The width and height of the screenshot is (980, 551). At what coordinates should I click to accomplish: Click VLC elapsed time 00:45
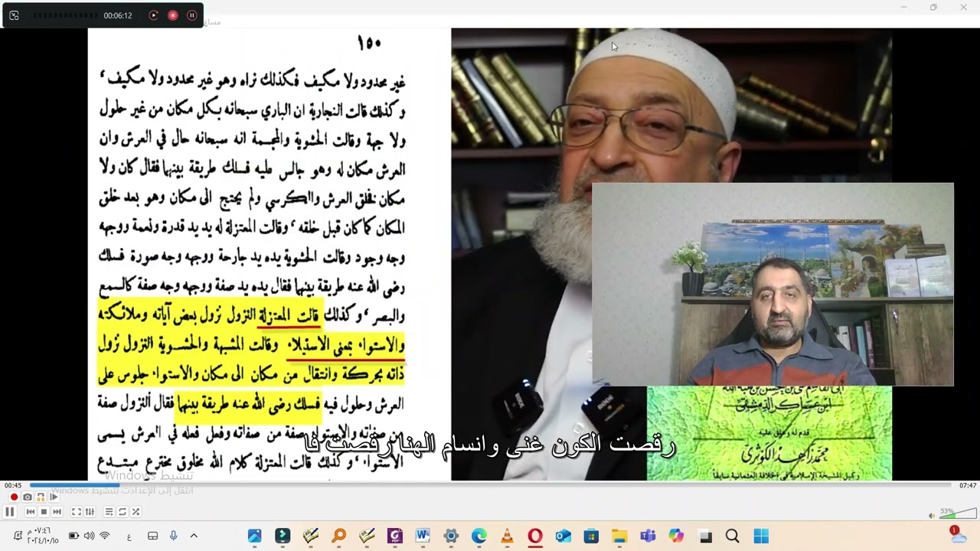(x=13, y=485)
